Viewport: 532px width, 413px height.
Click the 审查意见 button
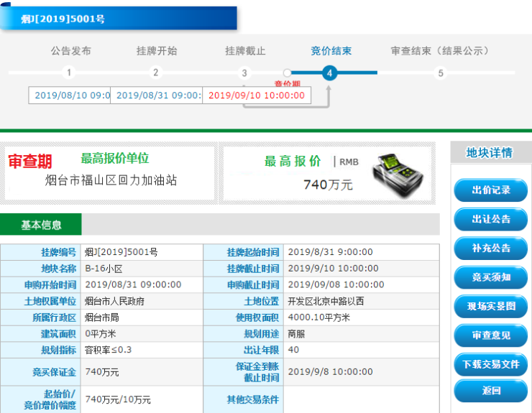[490, 335]
